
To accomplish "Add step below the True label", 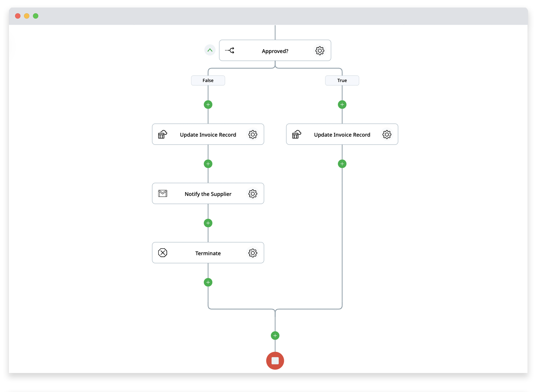I will (342, 105).
